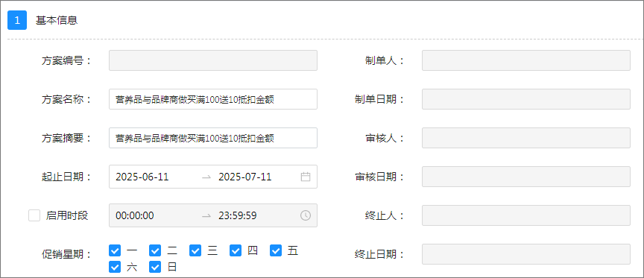The height and width of the screenshot is (278, 644).
Task: Click the 制单人 label
Action: [x=385, y=61]
